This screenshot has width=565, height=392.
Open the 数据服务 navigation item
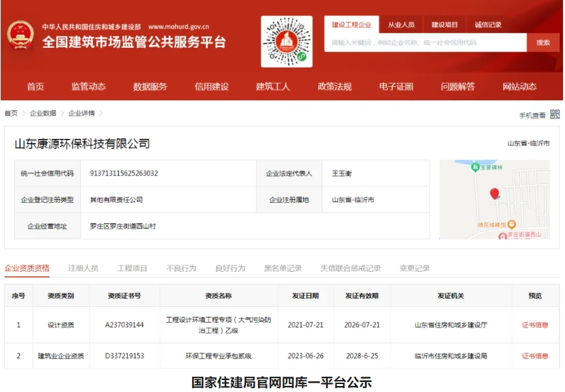[x=150, y=86]
